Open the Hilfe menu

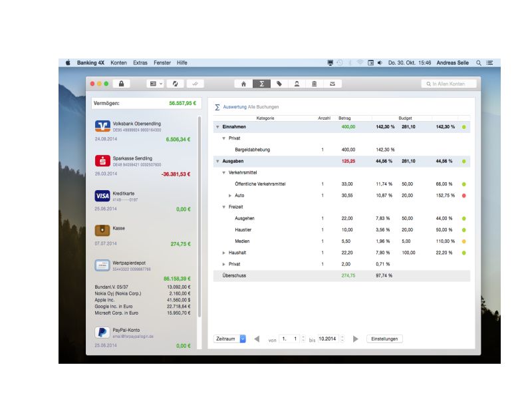[182, 63]
